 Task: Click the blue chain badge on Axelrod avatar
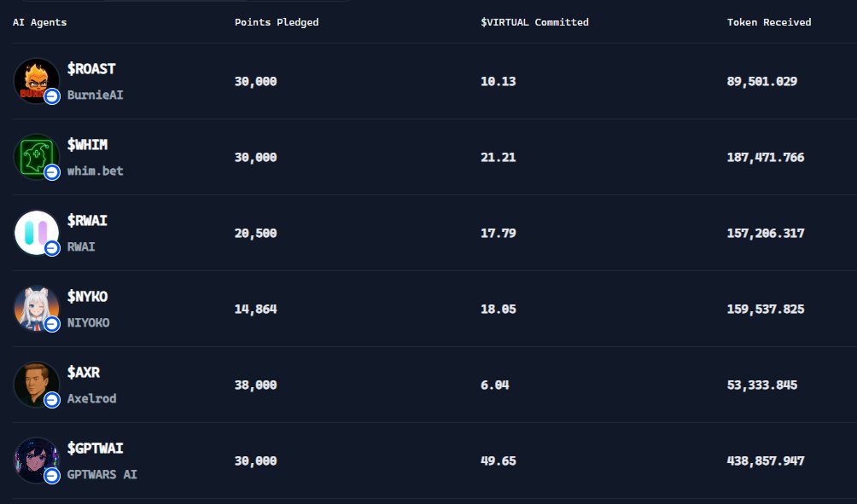52,400
